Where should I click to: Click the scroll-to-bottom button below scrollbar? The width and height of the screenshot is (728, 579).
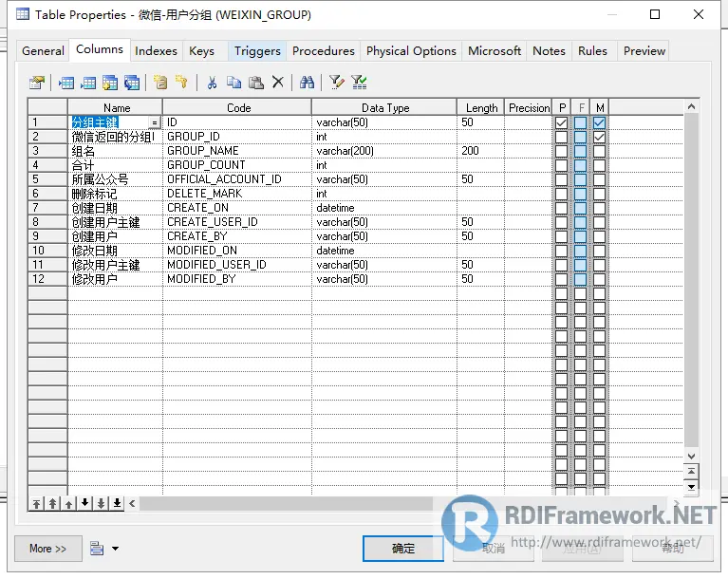coord(691,487)
